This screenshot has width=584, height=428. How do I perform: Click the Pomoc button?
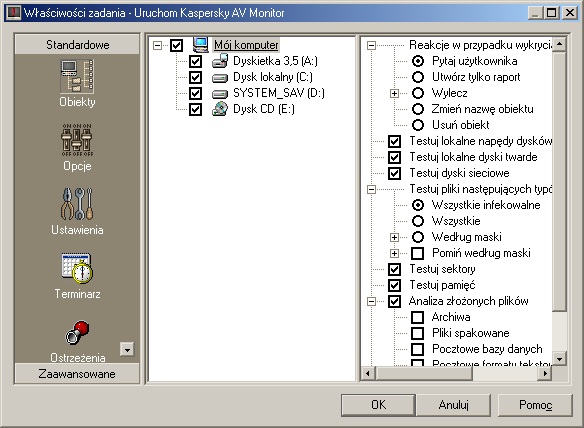coord(535,405)
